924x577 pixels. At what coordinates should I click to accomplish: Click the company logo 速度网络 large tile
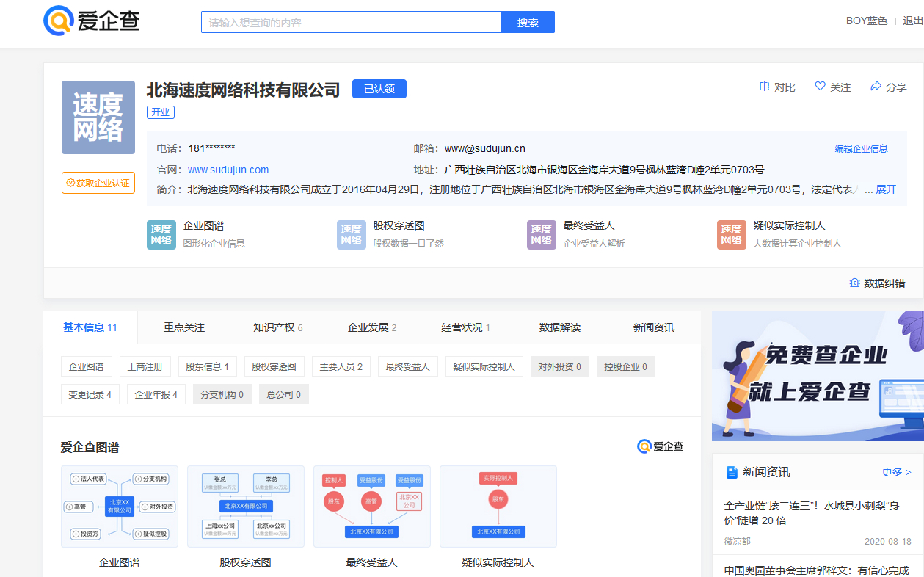[x=98, y=117]
